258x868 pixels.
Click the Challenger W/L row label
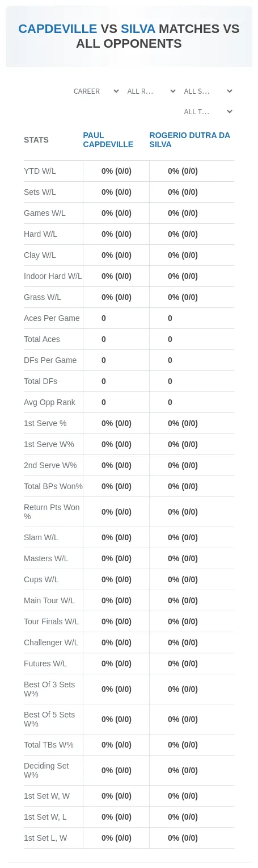click(51, 642)
